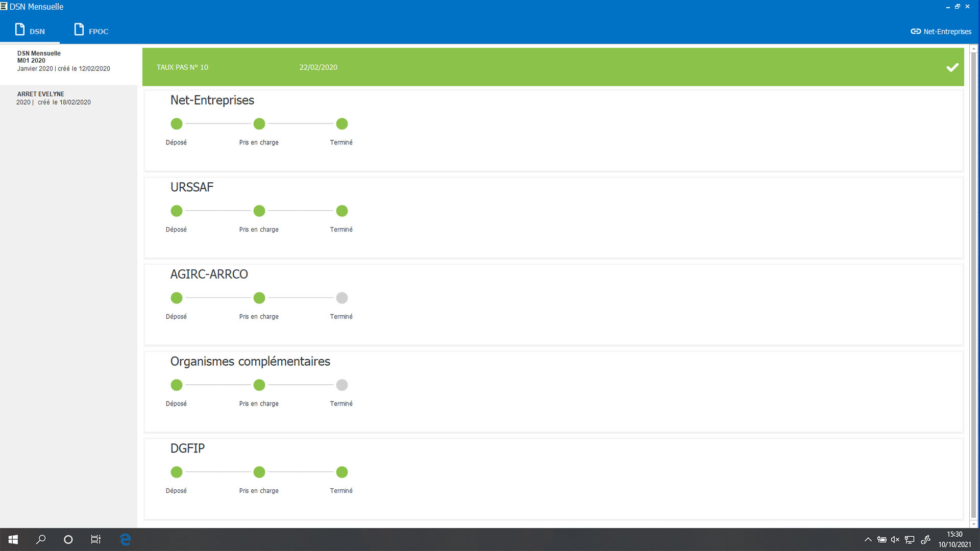Click Net-Entreprises Terminé step dot
The image size is (980, 551).
pos(342,123)
